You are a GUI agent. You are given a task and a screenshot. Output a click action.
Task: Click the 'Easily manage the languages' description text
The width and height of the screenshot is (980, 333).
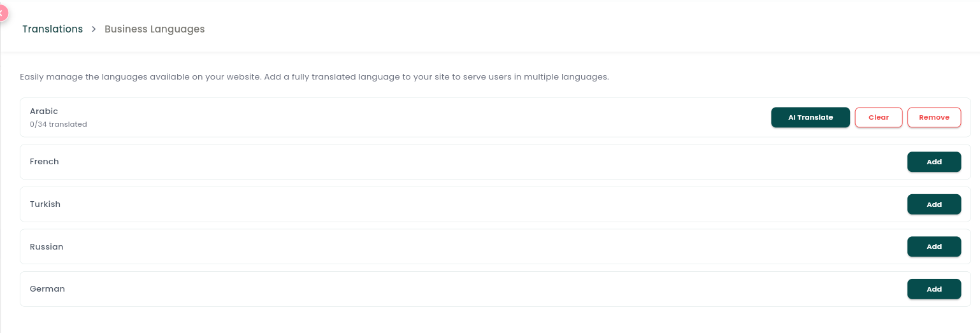314,77
